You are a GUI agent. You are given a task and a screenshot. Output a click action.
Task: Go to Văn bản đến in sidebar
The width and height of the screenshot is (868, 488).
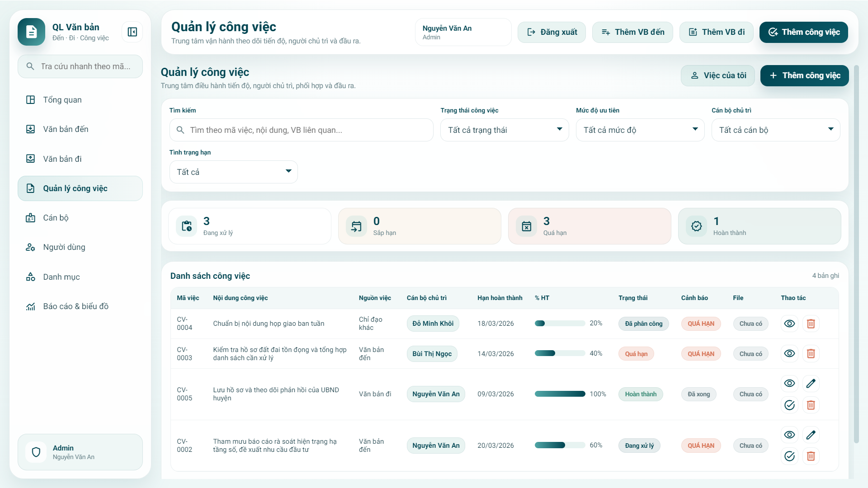click(x=66, y=129)
